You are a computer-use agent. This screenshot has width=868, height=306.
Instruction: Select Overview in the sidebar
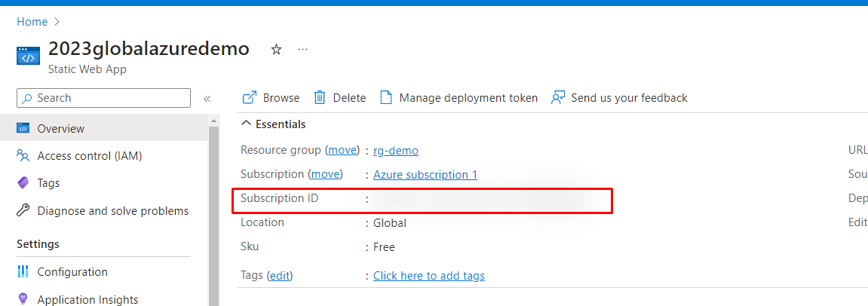(104, 128)
